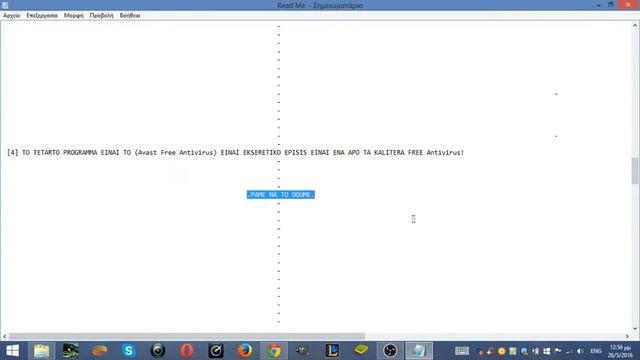Click the vertical scrollbar thumb
Screen dimensions: 640x360
click(x=635, y=171)
